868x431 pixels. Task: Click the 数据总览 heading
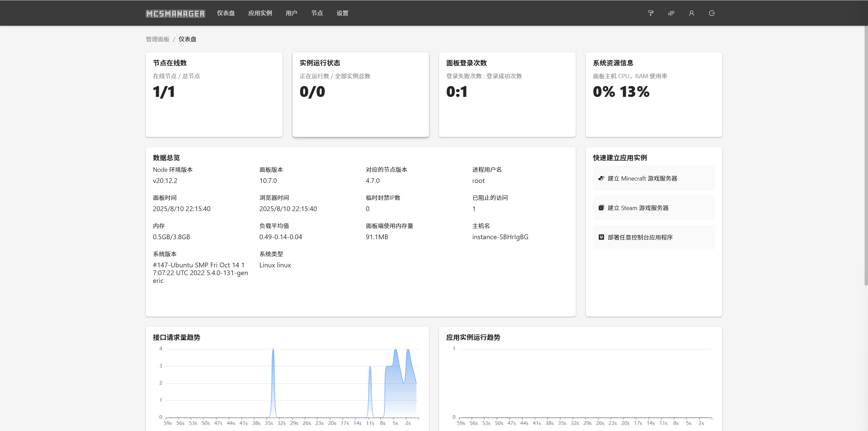click(166, 158)
